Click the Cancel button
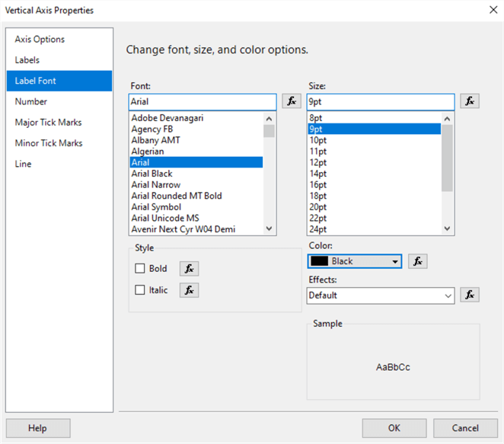 [x=465, y=428]
